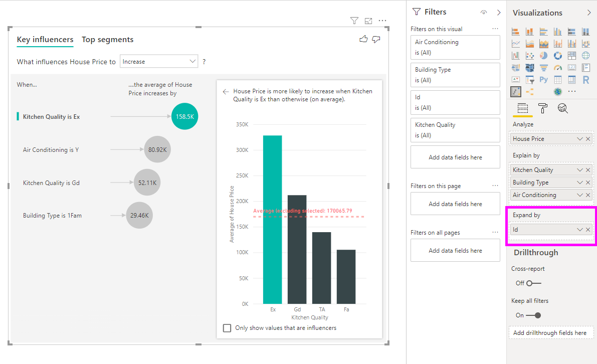Collapse the Visualizations pane

tap(588, 13)
